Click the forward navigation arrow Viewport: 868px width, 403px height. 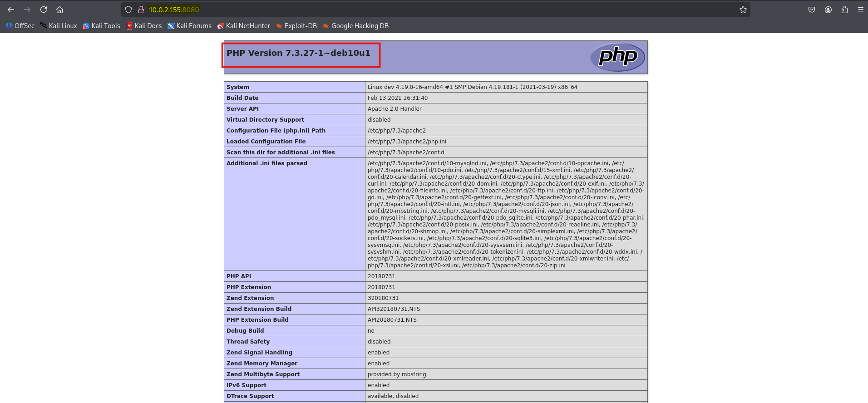point(27,10)
